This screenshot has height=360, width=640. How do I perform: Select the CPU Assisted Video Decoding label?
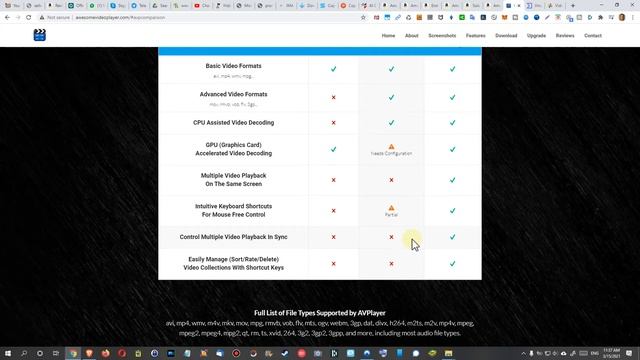(233, 122)
